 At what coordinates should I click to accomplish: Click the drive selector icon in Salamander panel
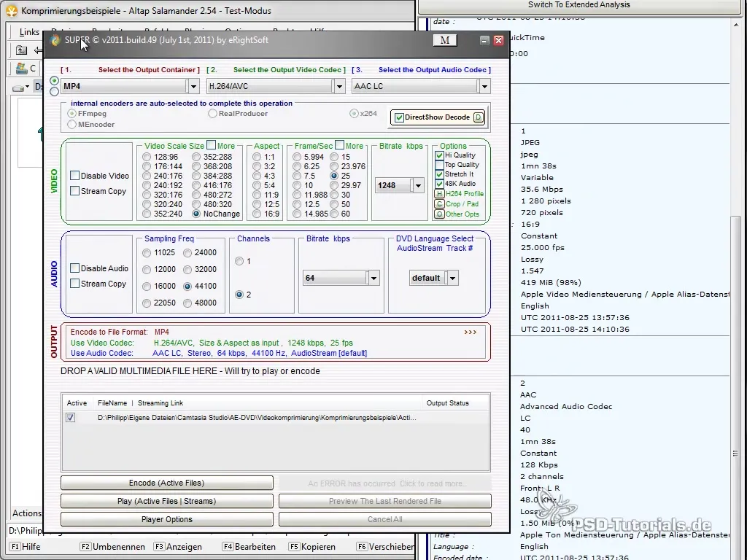point(18,87)
